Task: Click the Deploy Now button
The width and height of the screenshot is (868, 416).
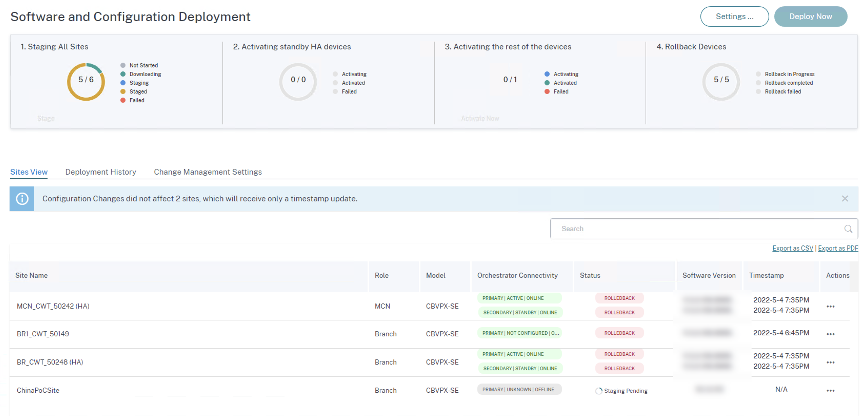Action: (811, 16)
